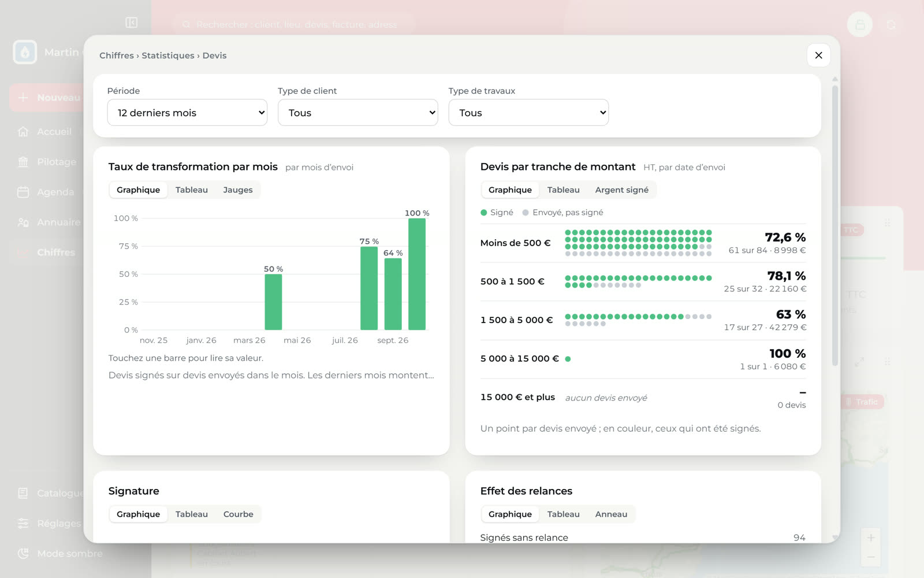The width and height of the screenshot is (924, 578).
Task: Click the Catalogue icon in sidebar
Action: (23, 493)
